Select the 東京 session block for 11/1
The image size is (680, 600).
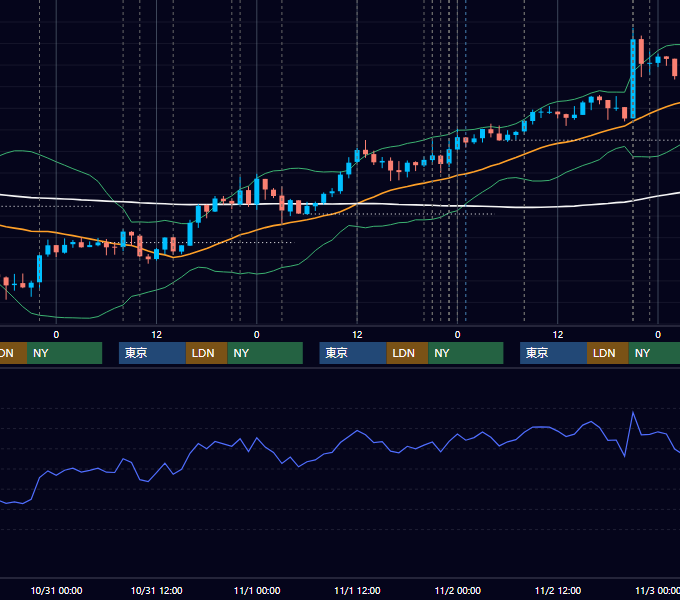[x=353, y=353]
